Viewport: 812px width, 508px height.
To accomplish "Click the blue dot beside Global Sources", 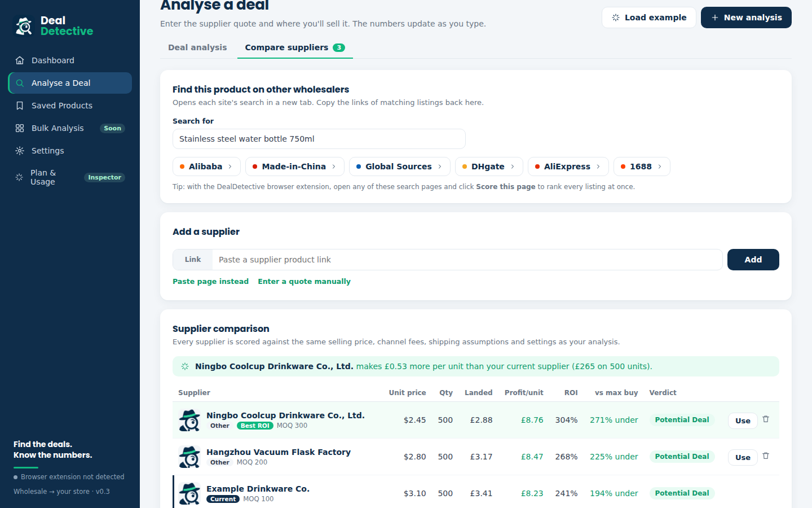I will click(x=359, y=167).
